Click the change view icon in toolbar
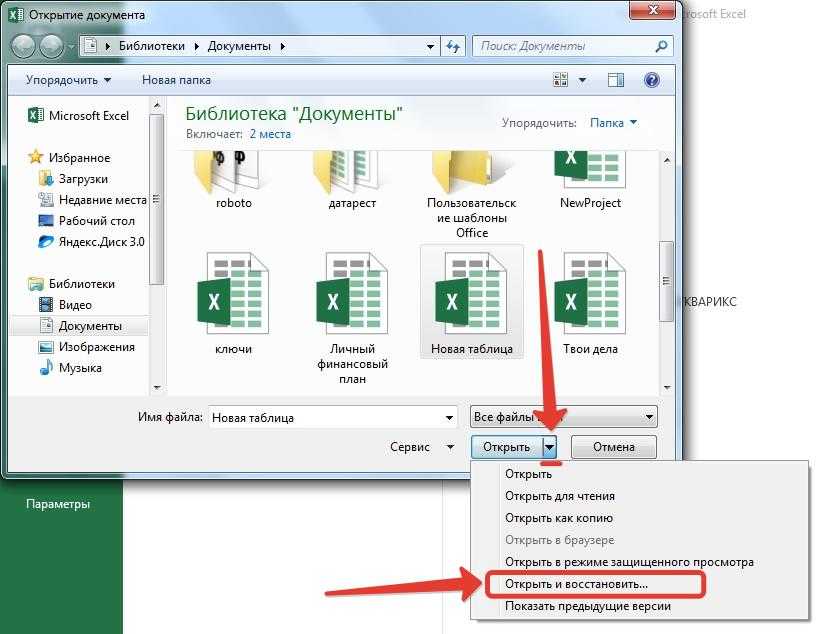Image resolution: width=824 pixels, height=634 pixels. pos(561,80)
